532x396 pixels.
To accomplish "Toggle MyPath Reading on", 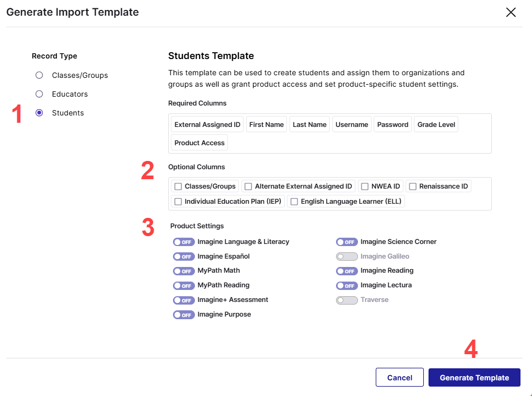I will click(x=183, y=286).
